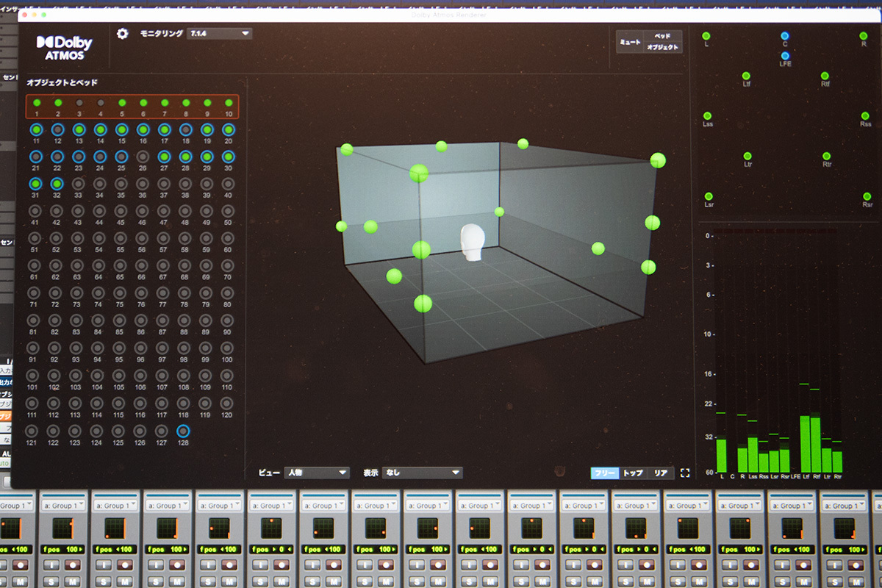Image resolution: width=882 pixels, height=588 pixels.
Task: Click the white listener head model
Action: pos(471,243)
